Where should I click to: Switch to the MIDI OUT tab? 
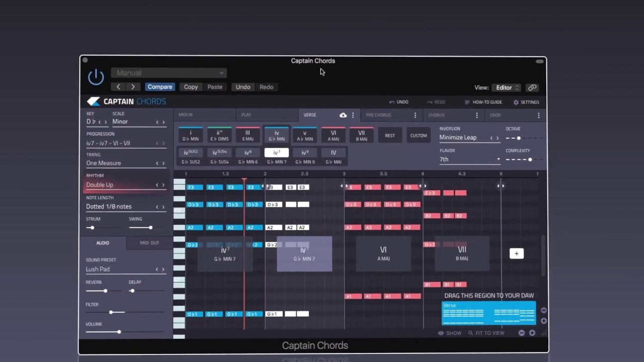point(149,243)
